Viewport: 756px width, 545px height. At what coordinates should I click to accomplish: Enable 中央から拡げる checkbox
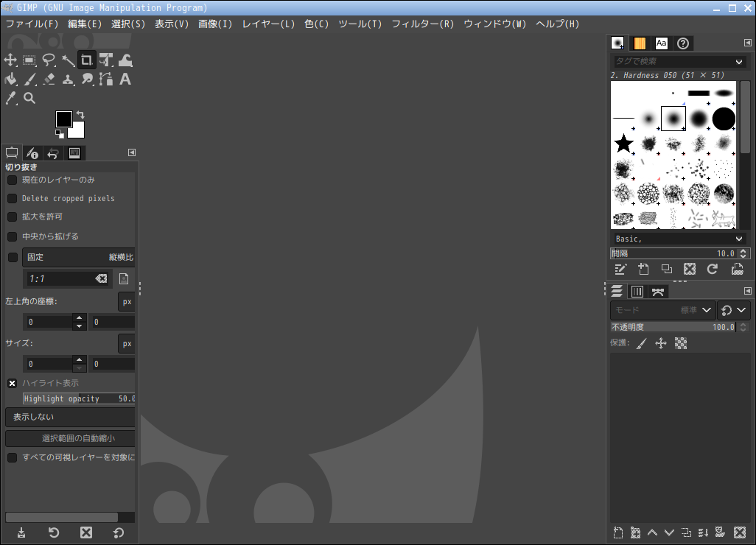coord(12,236)
